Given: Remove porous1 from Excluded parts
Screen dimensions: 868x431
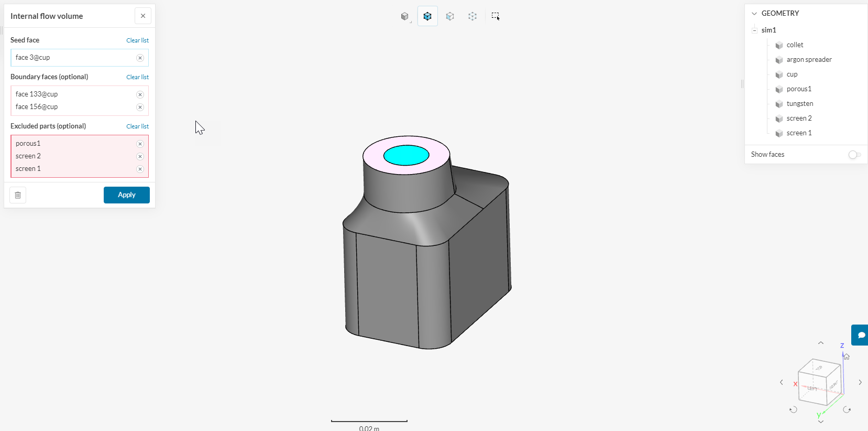Looking at the screenshot, I should coord(140,144).
